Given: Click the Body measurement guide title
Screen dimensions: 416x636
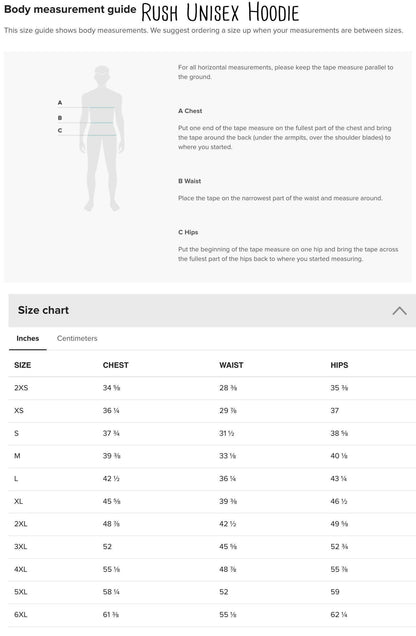Looking at the screenshot, I should (70, 9).
